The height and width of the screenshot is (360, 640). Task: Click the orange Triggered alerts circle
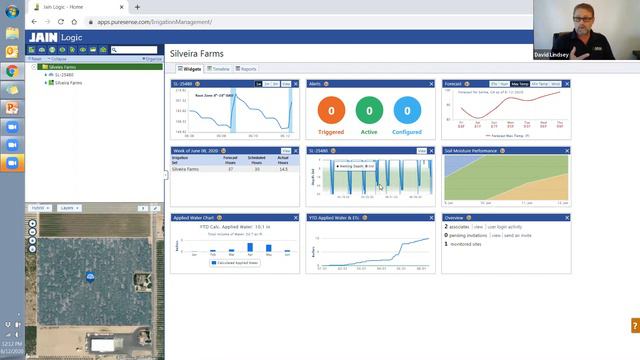click(x=331, y=110)
